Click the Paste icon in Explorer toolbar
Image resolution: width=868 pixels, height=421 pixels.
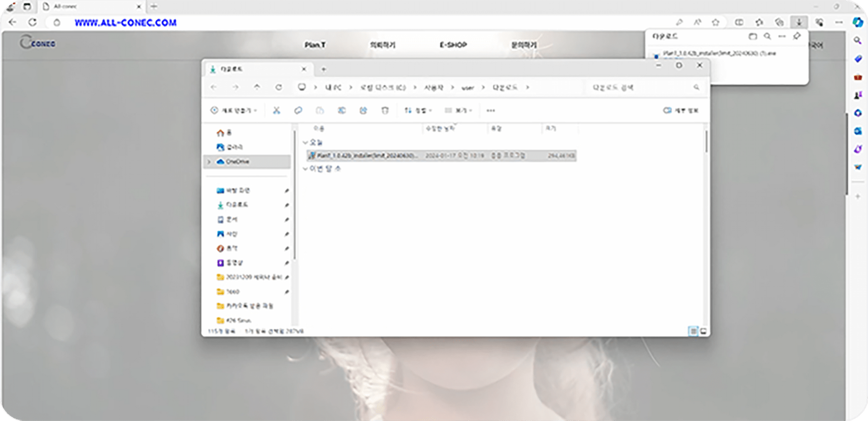320,110
